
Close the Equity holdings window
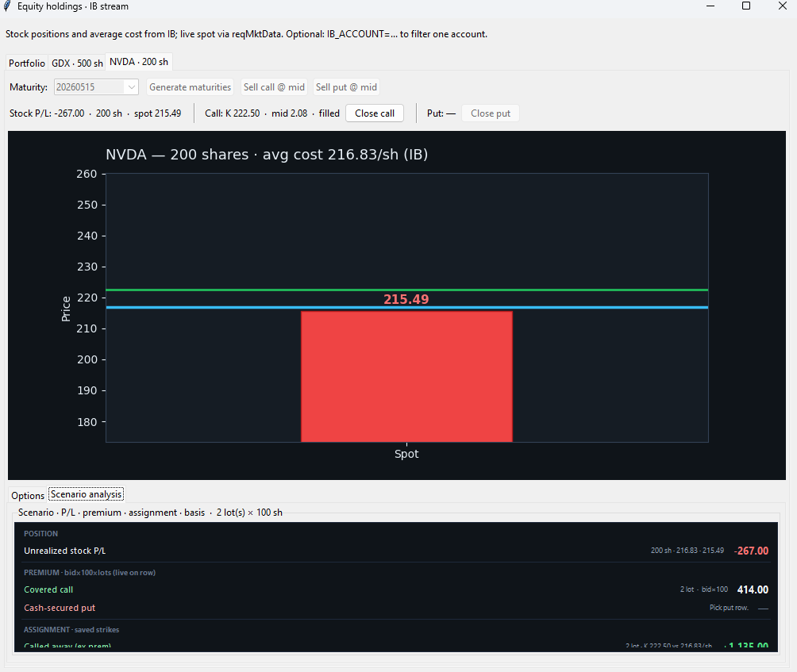click(783, 6)
